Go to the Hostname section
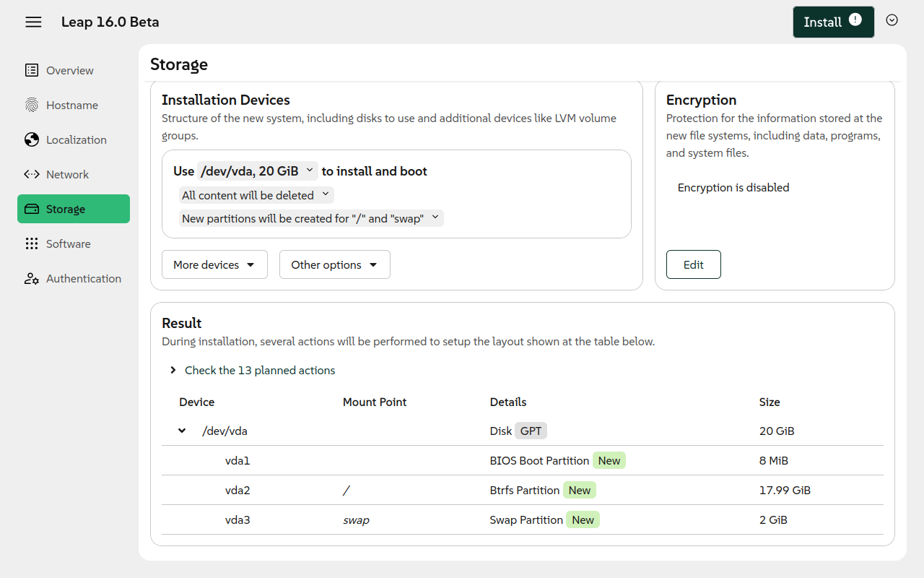This screenshot has width=924, height=578. [74, 105]
